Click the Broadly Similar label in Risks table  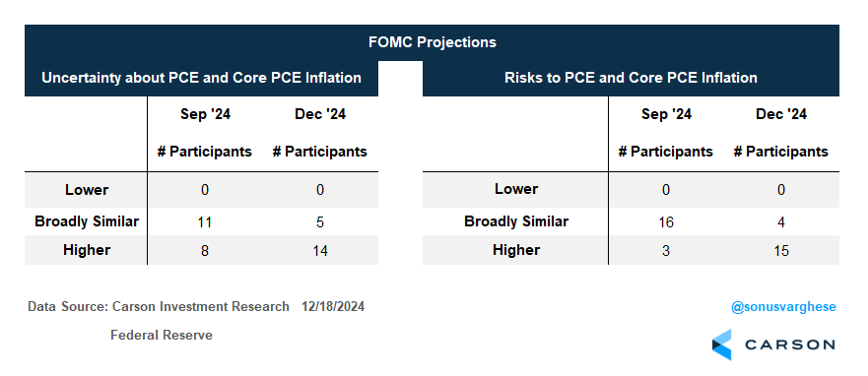[516, 221]
